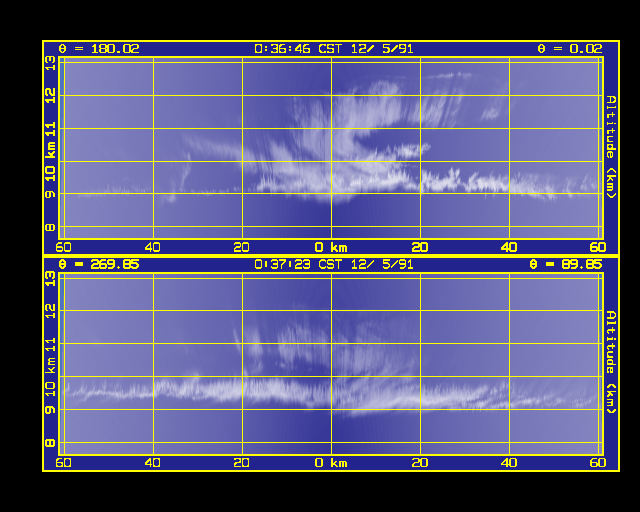Click the "θ = 0.02" angle label
The width and height of the screenshot is (640, 512).
pos(570,49)
